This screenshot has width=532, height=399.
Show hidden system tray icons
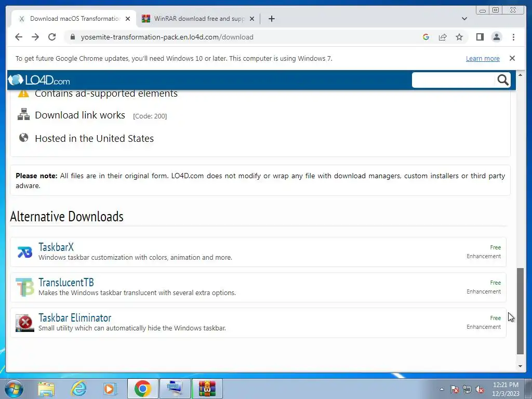[x=442, y=389]
